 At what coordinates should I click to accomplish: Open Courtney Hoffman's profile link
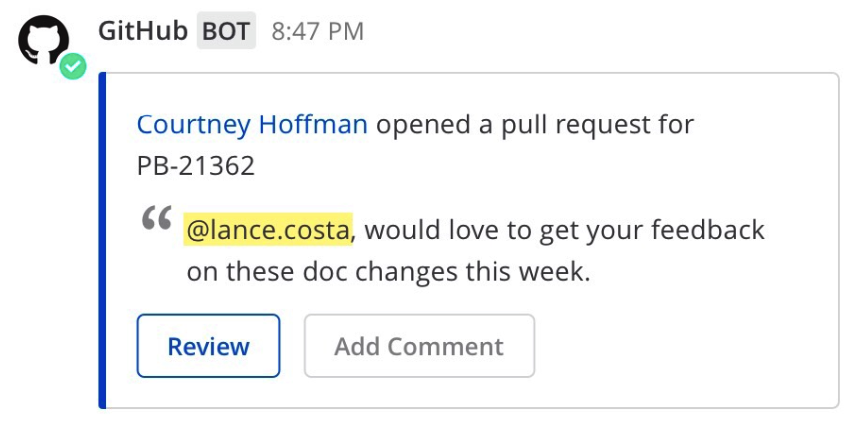[252, 125]
